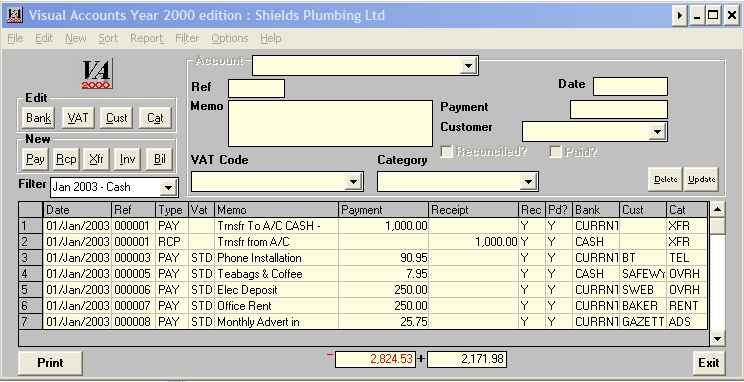Toggle the Reconciled? checkbox
The height and width of the screenshot is (382, 744).
(x=446, y=152)
